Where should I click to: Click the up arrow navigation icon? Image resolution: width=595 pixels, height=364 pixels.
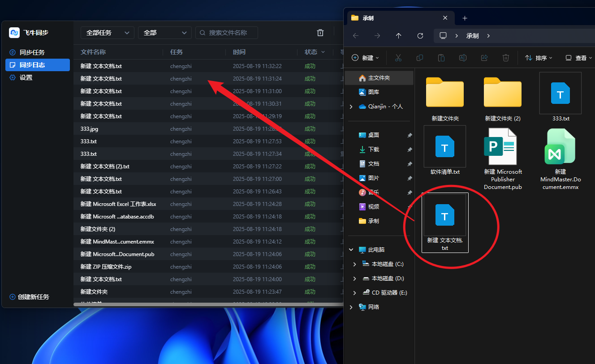[398, 36]
